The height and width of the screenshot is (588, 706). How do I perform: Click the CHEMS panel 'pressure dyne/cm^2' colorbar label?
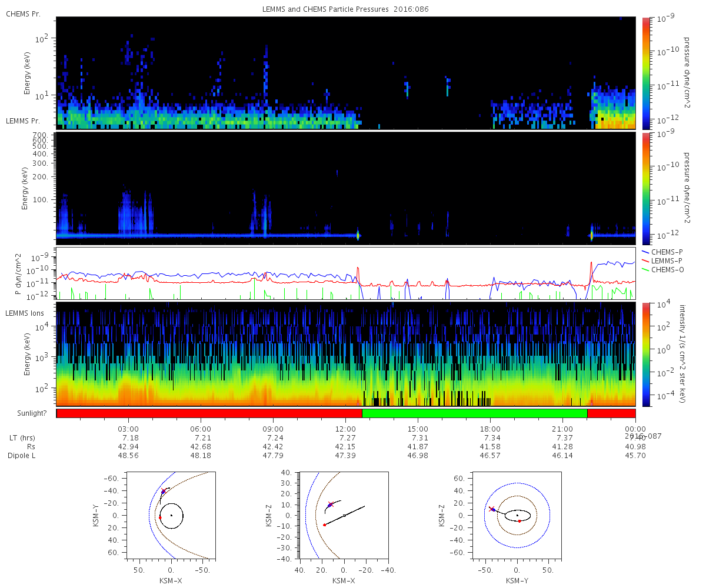(686, 73)
